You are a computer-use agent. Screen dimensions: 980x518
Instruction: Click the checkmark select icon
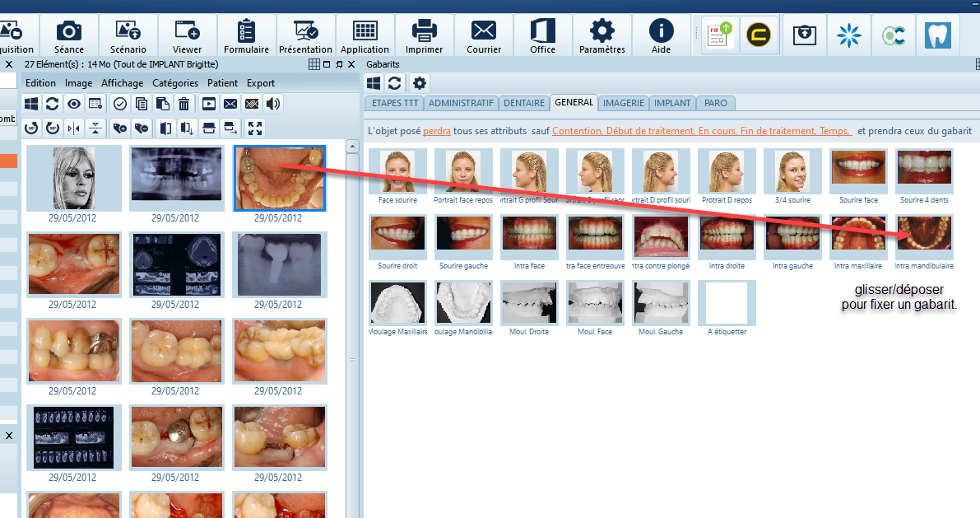click(x=119, y=104)
